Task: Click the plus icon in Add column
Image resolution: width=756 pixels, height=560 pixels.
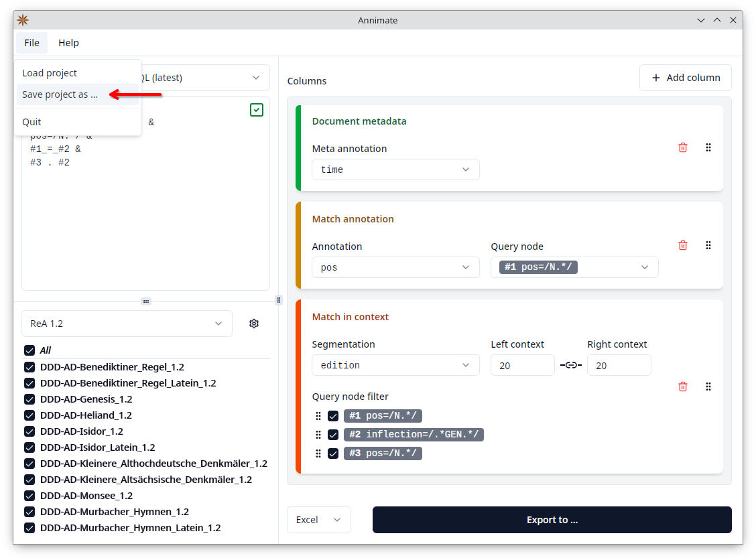Action: pos(655,78)
